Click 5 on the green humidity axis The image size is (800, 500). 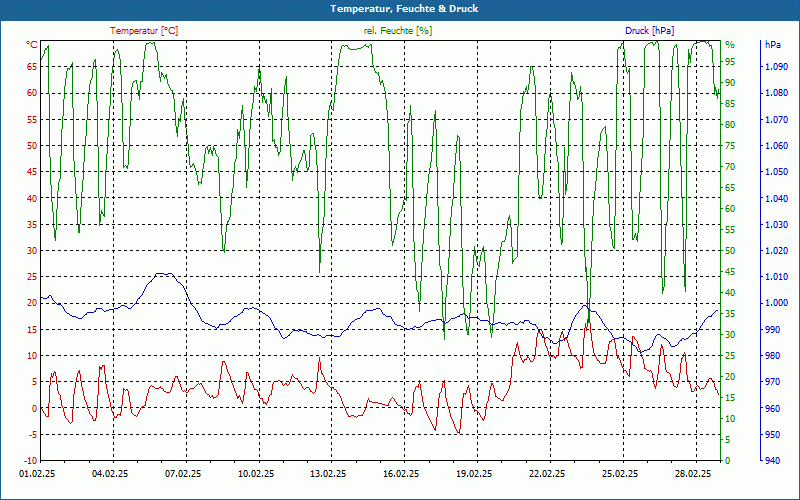click(728, 439)
